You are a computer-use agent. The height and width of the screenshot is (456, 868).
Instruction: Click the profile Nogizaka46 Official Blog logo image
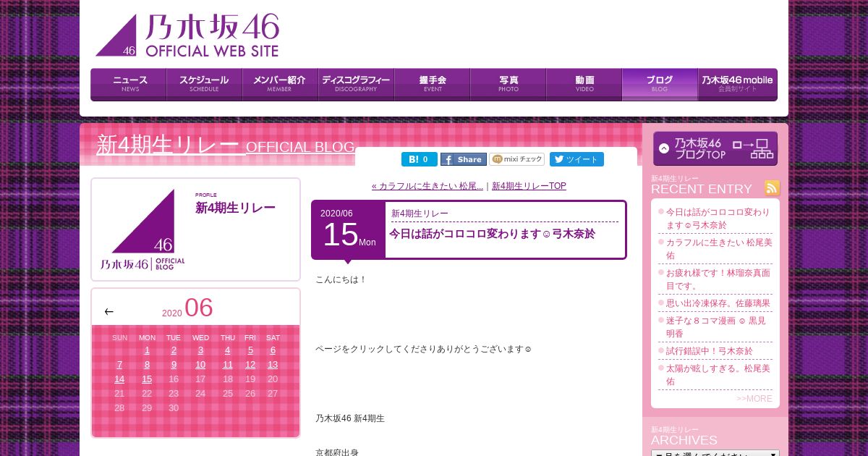coord(142,229)
